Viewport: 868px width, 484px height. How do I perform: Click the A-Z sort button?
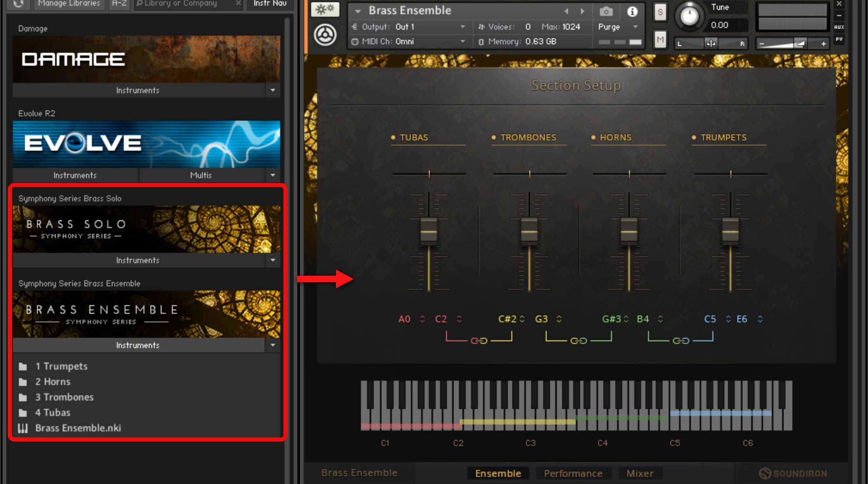(x=119, y=4)
